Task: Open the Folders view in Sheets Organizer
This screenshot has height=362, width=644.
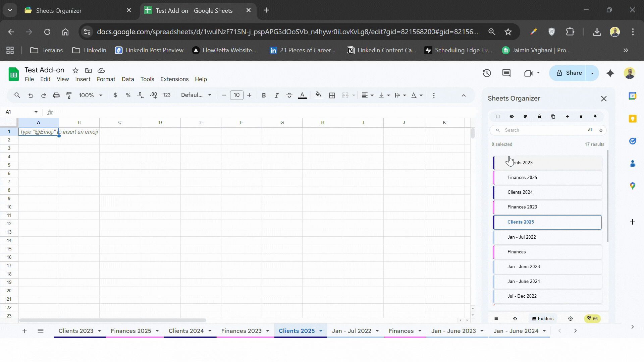Action: (543, 318)
